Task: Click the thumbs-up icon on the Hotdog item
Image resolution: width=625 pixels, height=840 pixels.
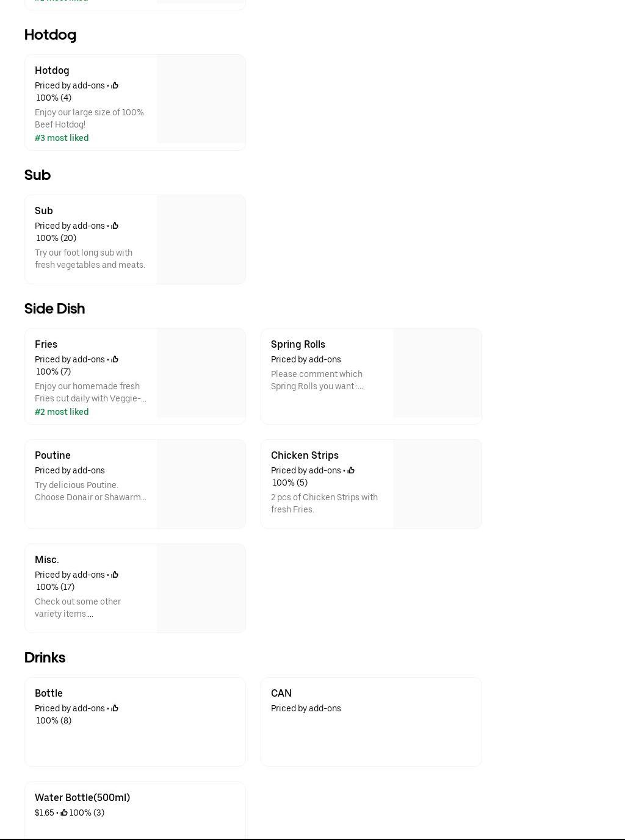Action: coord(115,85)
